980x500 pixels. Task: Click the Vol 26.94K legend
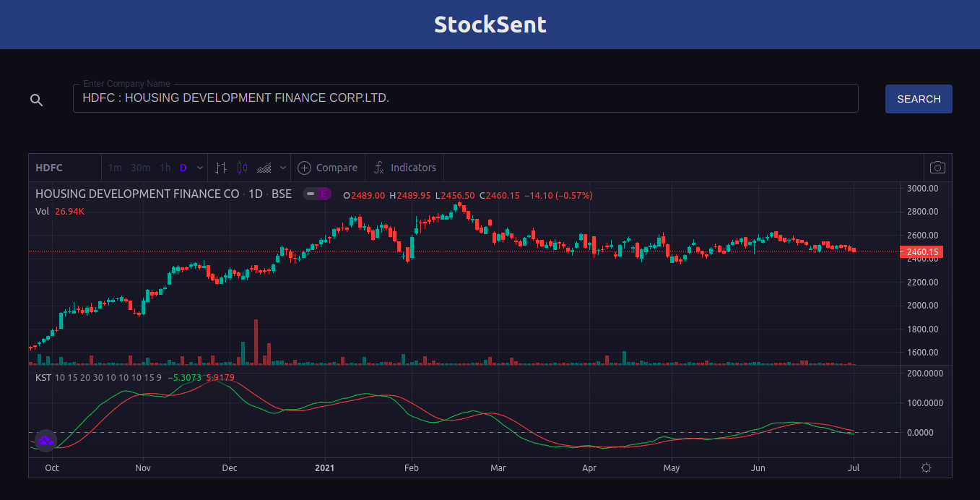[60, 212]
